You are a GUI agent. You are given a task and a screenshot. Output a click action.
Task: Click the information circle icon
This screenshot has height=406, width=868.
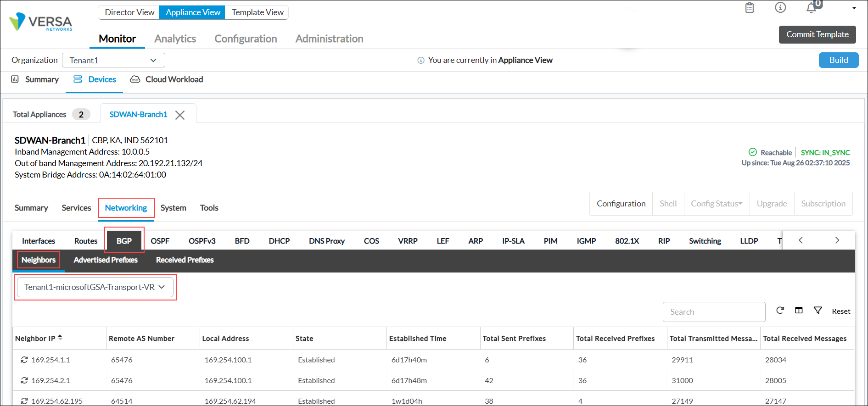pos(780,8)
